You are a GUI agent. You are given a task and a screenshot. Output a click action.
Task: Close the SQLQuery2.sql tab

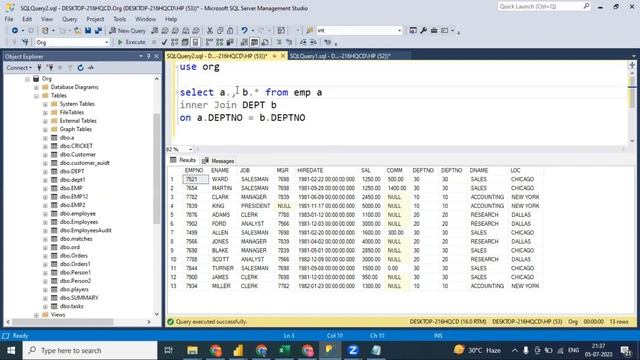(x=282, y=56)
